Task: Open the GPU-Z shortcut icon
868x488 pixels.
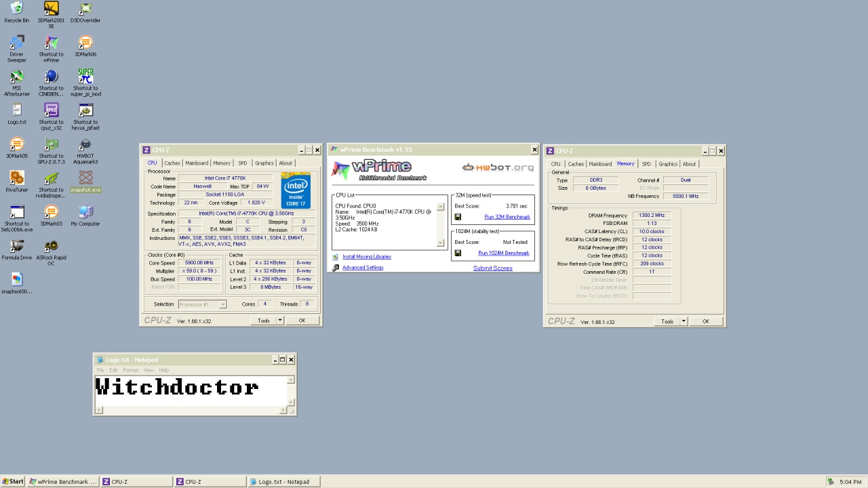Action: pos(51,145)
